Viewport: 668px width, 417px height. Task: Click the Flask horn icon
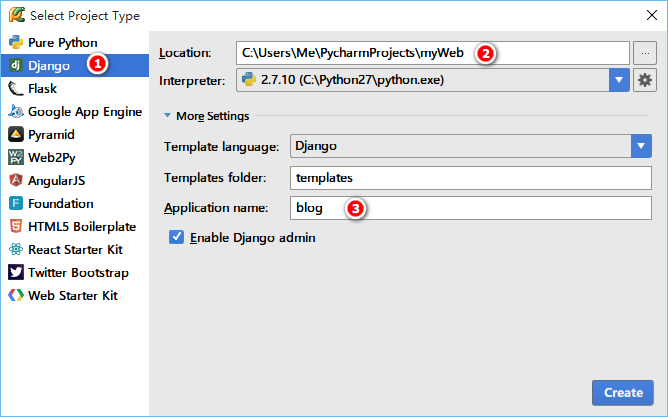click(16, 88)
